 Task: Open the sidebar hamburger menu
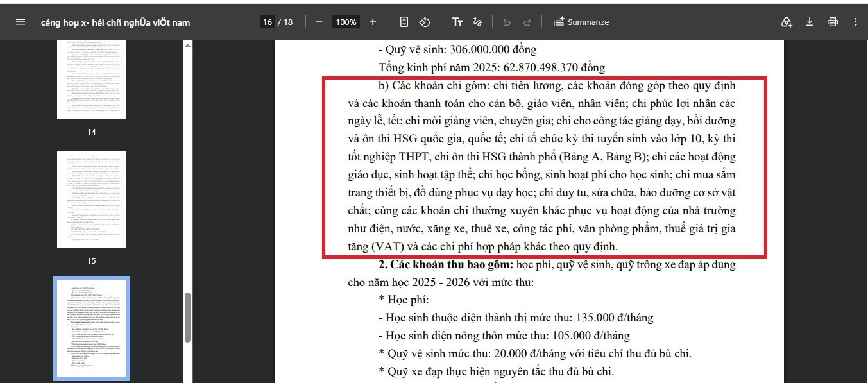(21, 22)
